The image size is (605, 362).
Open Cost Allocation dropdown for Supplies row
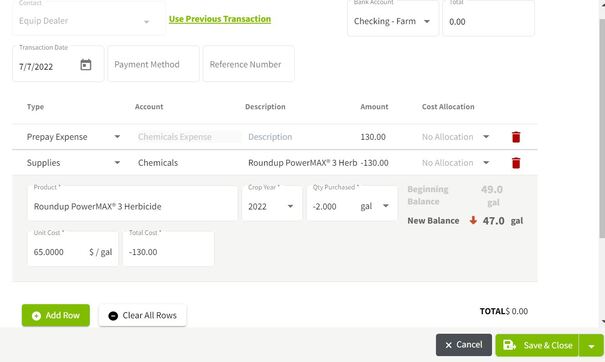pos(486,162)
